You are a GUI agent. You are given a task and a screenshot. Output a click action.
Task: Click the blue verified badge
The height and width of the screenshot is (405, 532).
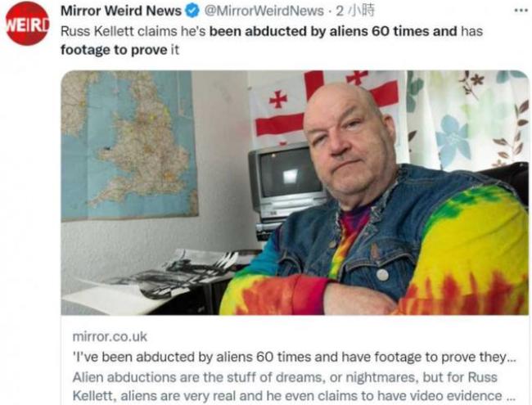click(x=192, y=11)
